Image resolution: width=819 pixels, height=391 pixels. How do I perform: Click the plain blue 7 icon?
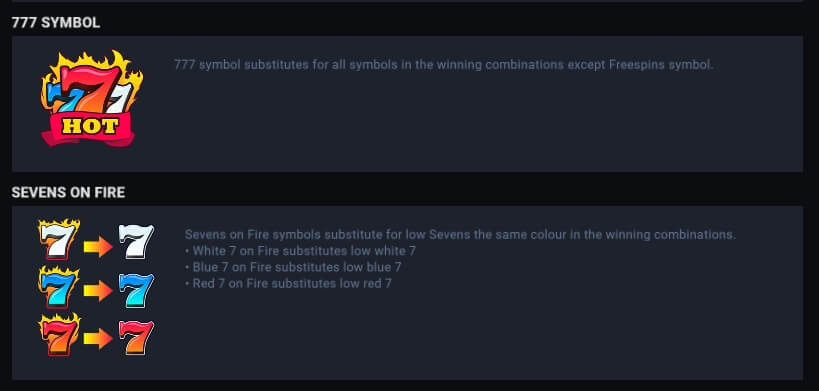click(136, 290)
